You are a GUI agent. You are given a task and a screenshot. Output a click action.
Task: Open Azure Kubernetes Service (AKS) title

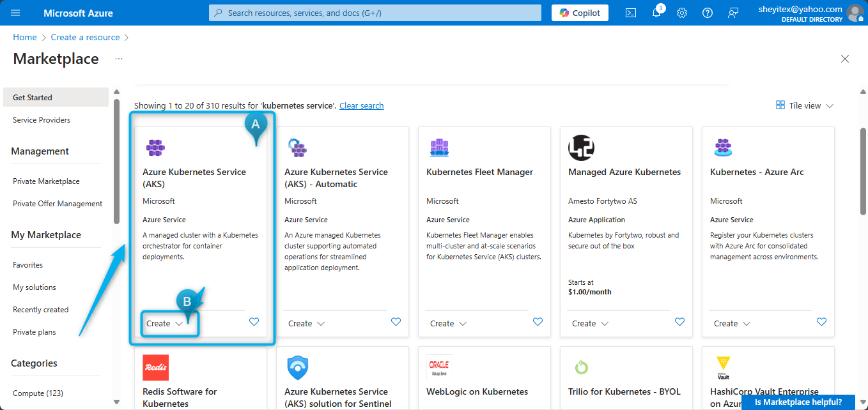pyautogui.click(x=194, y=178)
